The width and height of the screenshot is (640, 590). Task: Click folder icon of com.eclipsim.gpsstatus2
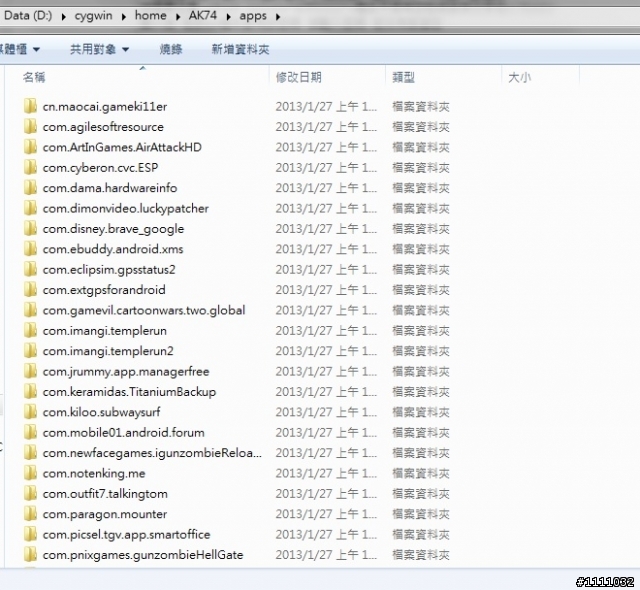(31, 270)
